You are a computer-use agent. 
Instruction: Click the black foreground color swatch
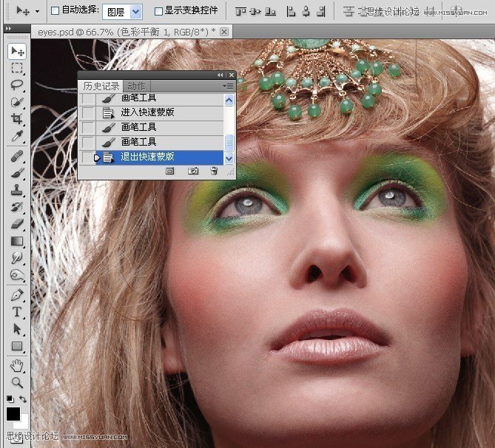tap(13, 414)
